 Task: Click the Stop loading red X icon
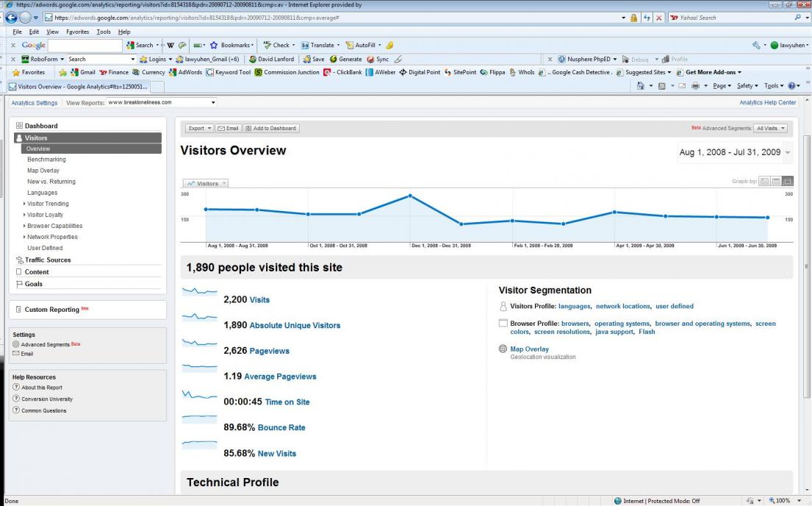pyautogui.click(x=658, y=18)
